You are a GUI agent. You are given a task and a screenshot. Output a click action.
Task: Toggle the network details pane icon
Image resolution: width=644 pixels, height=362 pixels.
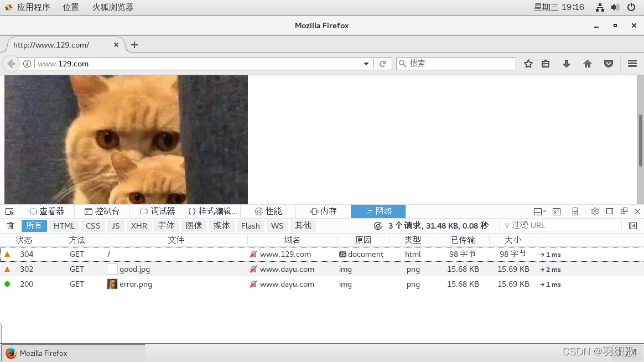click(633, 226)
